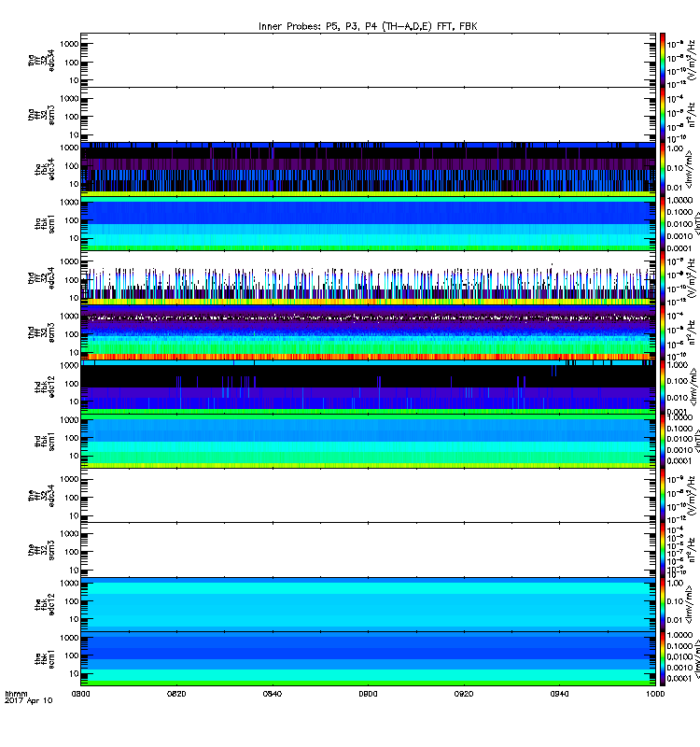
Task: Click the "2017 Apr 10" date label
Action: point(29,701)
